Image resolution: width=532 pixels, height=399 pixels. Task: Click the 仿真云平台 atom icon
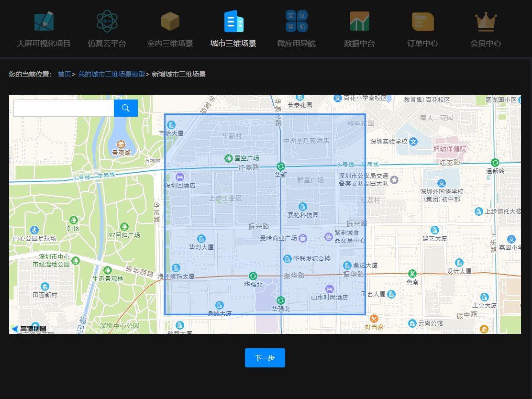coord(107,21)
